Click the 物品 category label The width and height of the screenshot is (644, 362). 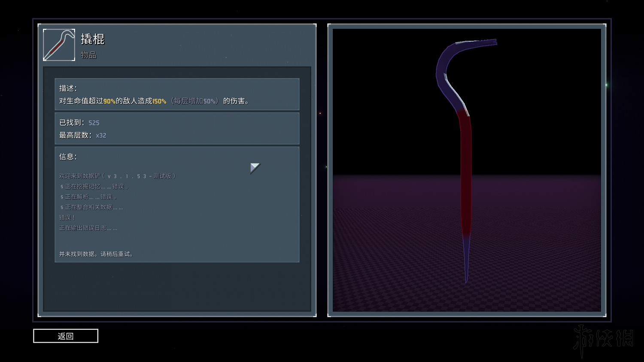[x=88, y=55]
